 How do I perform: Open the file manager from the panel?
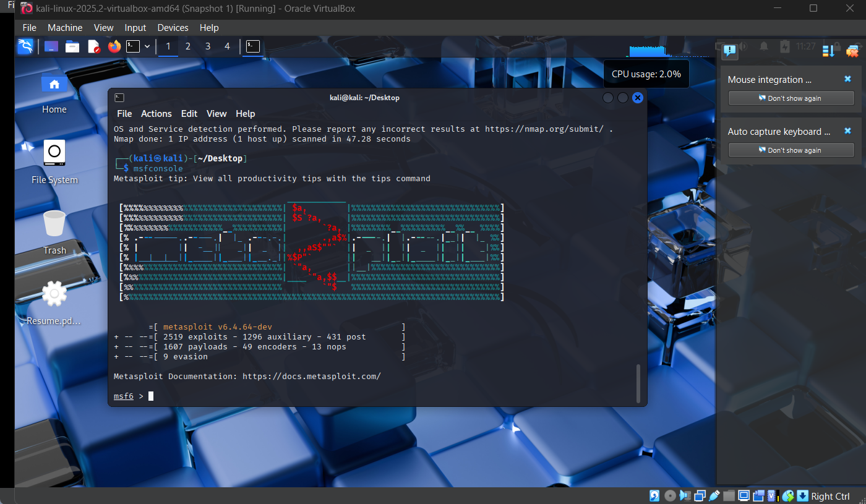(72, 46)
